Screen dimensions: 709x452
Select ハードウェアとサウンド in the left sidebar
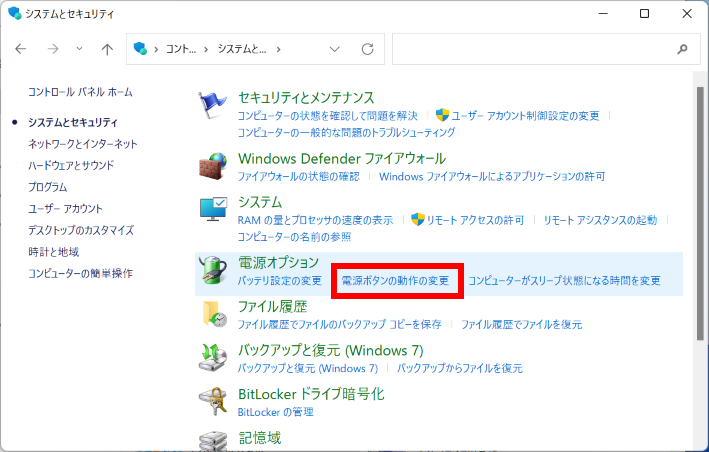click(x=71, y=165)
